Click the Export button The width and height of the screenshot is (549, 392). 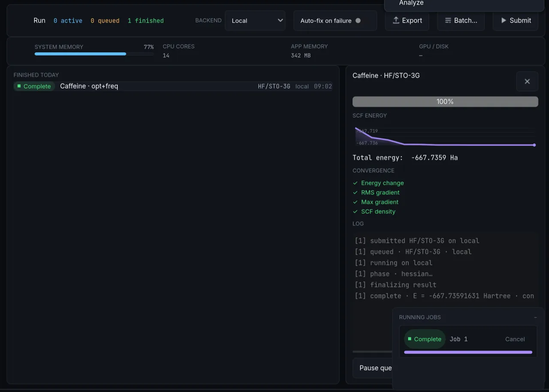coord(407,21)
